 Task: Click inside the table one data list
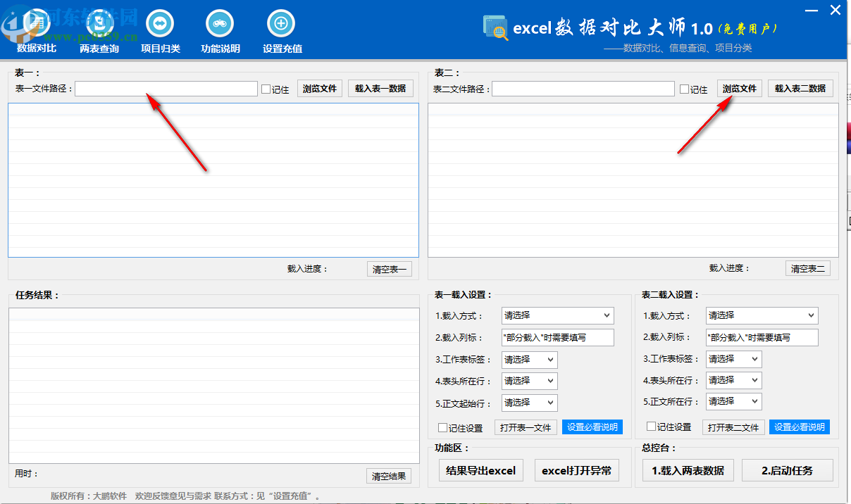(213, 180)
